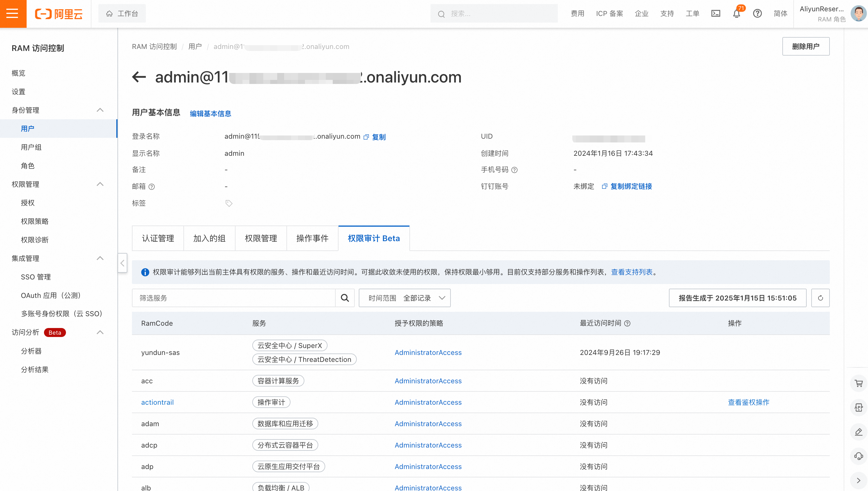Image resolution: width=868 pixels, height=491 pixels.
Task: Open the API side tool icon
Action: [x=858, y=408]
